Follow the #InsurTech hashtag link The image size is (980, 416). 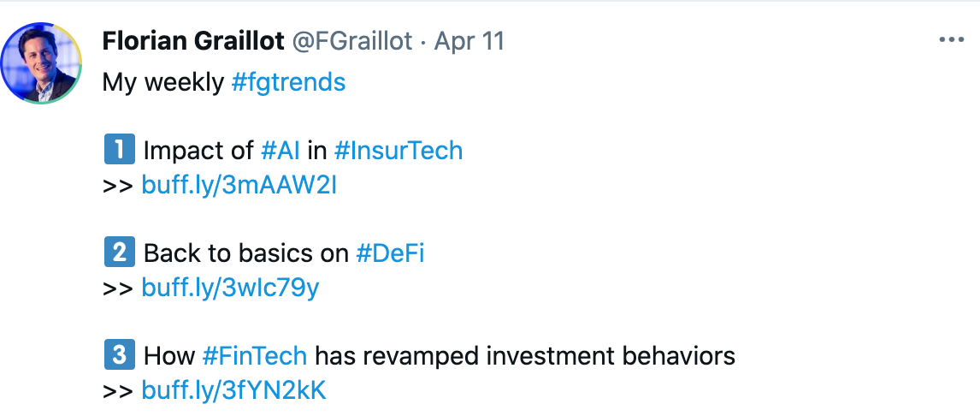398,151
